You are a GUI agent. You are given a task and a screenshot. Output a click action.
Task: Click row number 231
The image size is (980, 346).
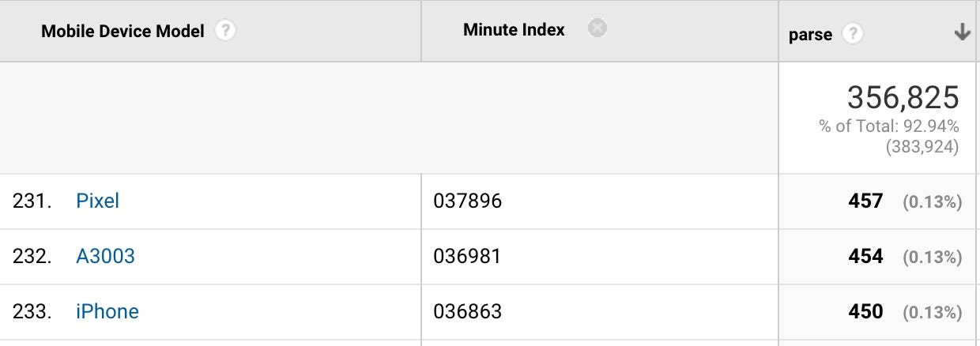(32, 201)
